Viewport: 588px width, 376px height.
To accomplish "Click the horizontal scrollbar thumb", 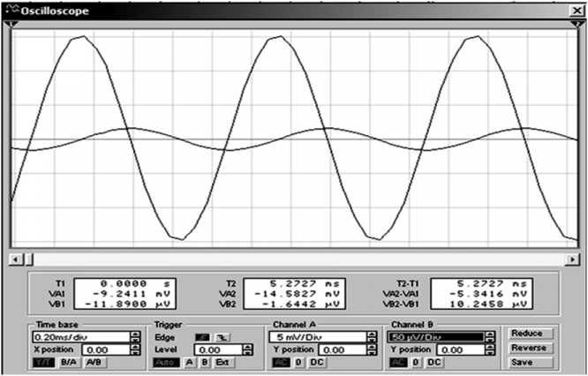I will click(x=28, y=259).
